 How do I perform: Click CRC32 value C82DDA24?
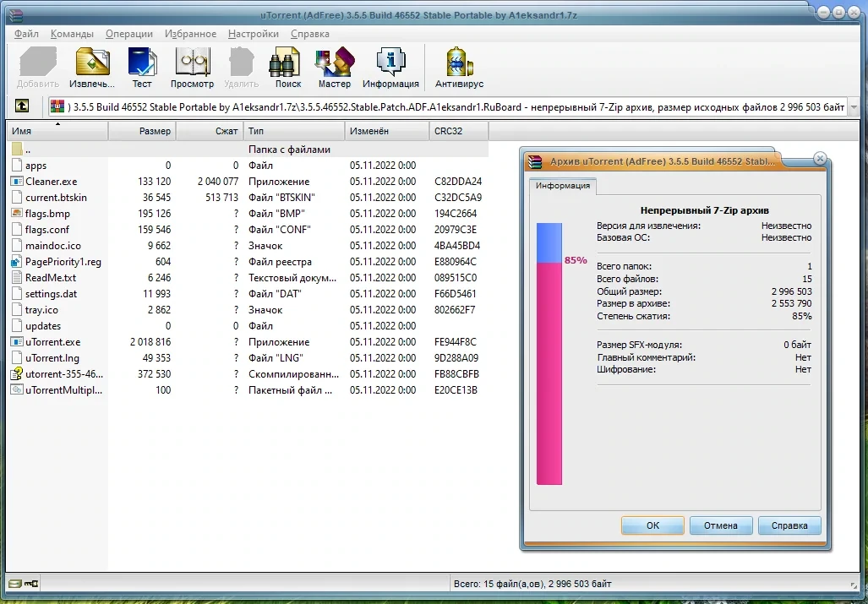click(458, 182)
